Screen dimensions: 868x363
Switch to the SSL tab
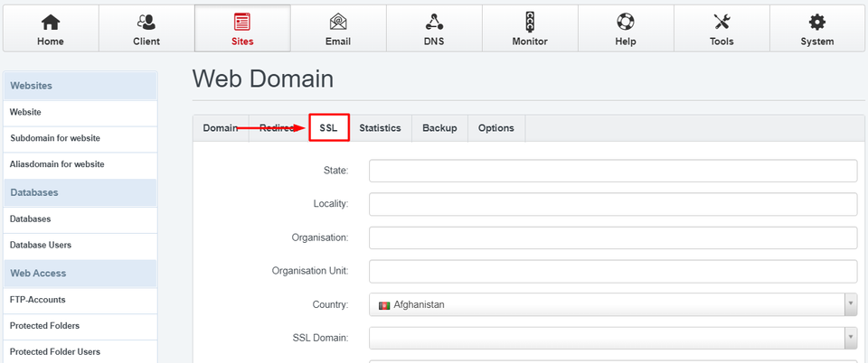point(328,128)
